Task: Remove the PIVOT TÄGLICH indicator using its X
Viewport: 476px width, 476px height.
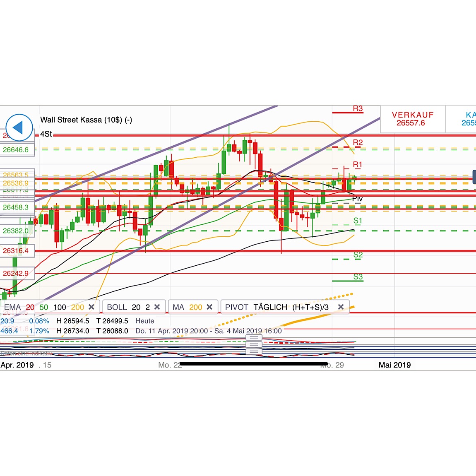Action: [x=341, y=307]
